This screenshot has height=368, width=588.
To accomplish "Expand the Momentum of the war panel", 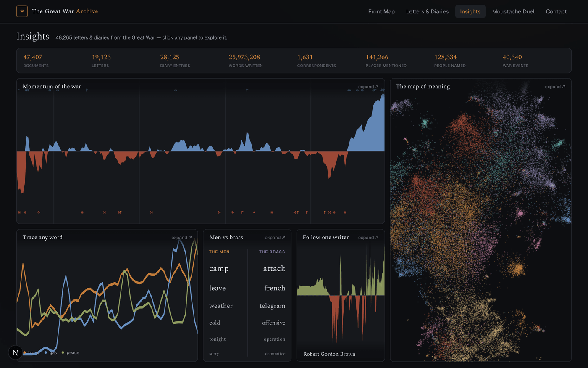I will 368,87.
